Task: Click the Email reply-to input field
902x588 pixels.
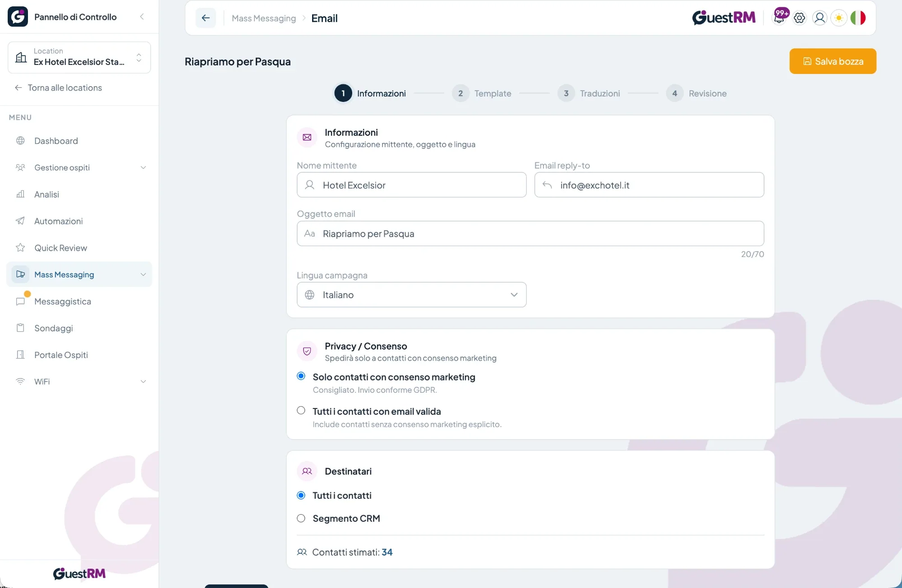Action: (649, 185)
